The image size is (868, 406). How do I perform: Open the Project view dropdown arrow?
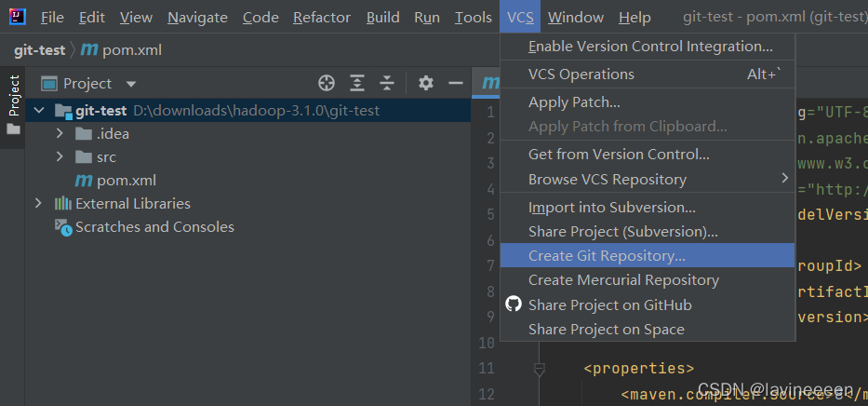[x=131, y=84]
